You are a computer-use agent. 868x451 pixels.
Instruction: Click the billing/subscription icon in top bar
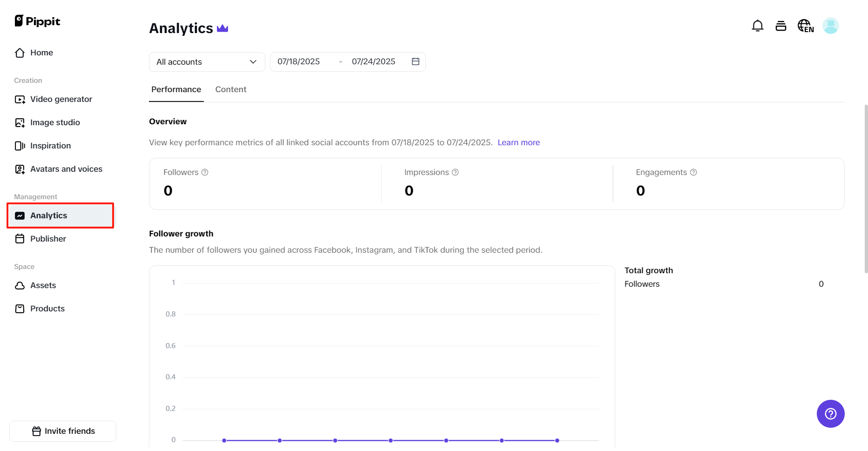pos(781,26)
